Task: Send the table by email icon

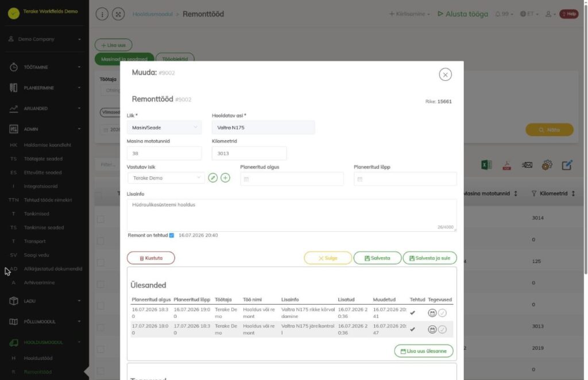Action: [527, 165]
